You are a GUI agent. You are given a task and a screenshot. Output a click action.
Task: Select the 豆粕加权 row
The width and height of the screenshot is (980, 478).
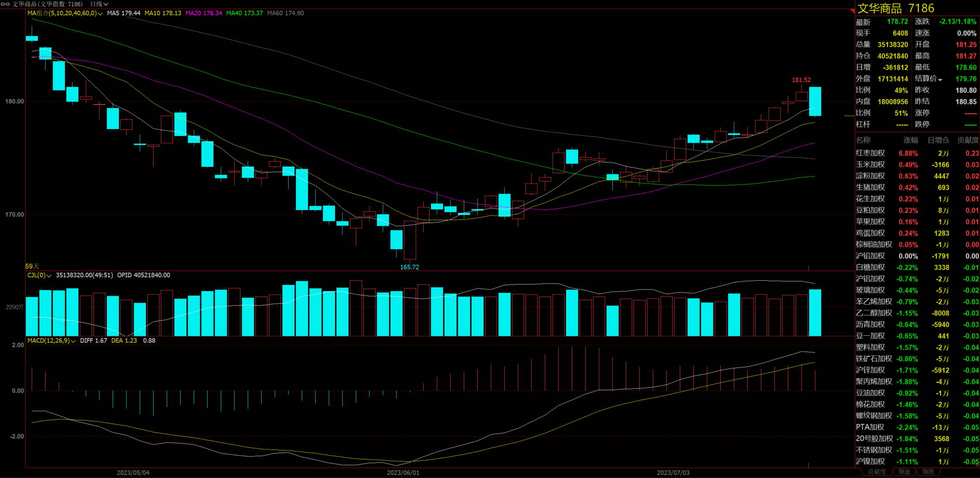coord(917,211)
